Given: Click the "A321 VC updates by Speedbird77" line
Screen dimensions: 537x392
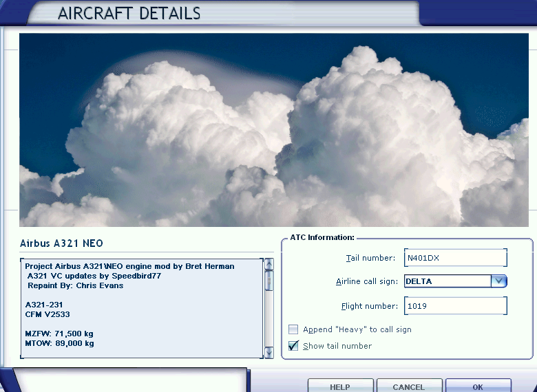Looking at the screenshot, I should pyautogui.click(x=94, y=276).
